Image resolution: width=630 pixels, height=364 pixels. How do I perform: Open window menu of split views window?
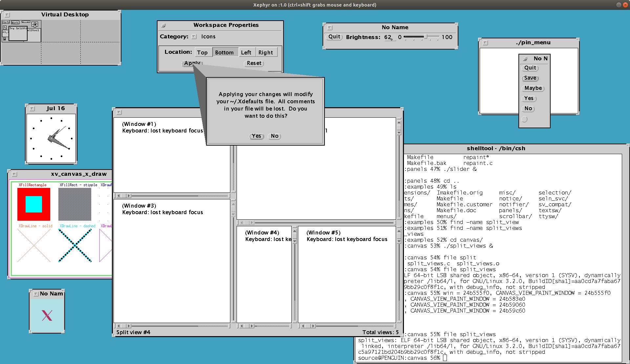(x=119, y=112)
